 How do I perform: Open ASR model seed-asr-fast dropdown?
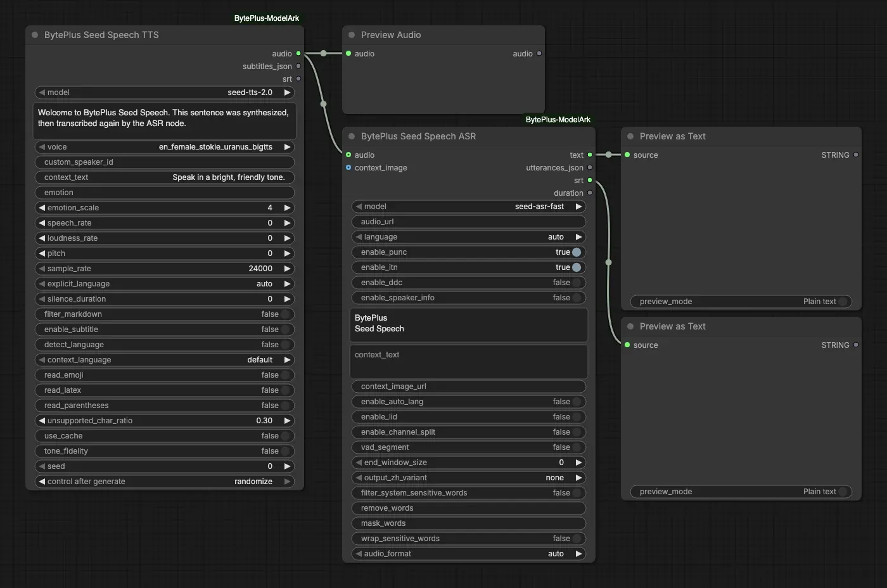(469, 207)
